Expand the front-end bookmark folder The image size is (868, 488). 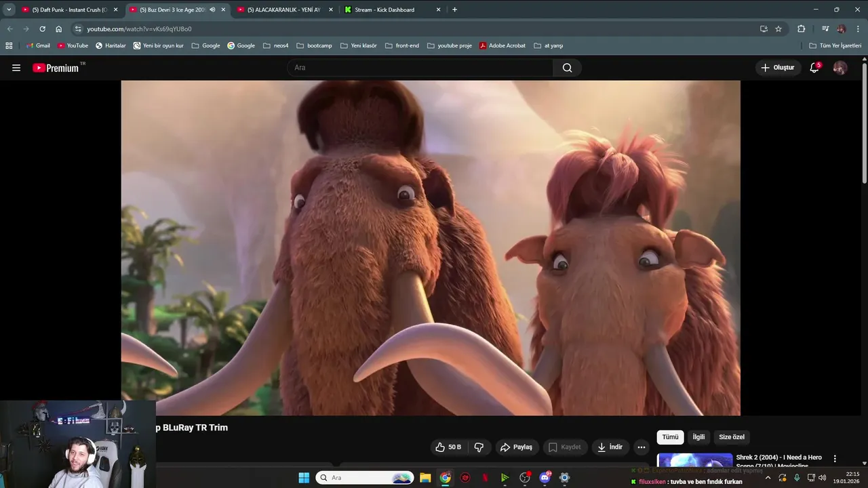point(402,45)
